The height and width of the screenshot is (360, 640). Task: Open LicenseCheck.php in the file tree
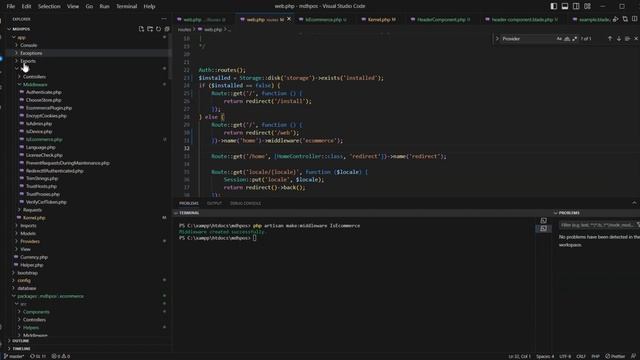tap(44, 155)
